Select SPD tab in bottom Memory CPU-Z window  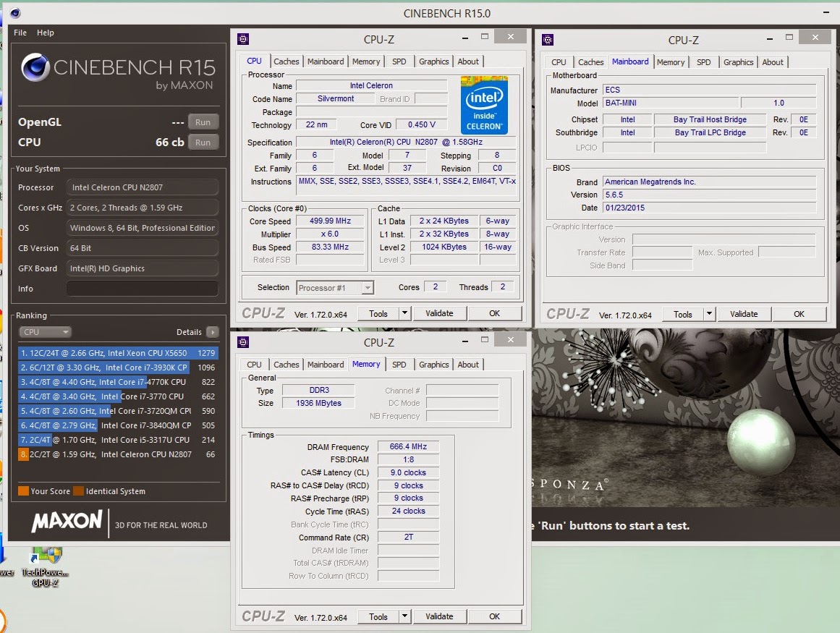coord(399,365)
